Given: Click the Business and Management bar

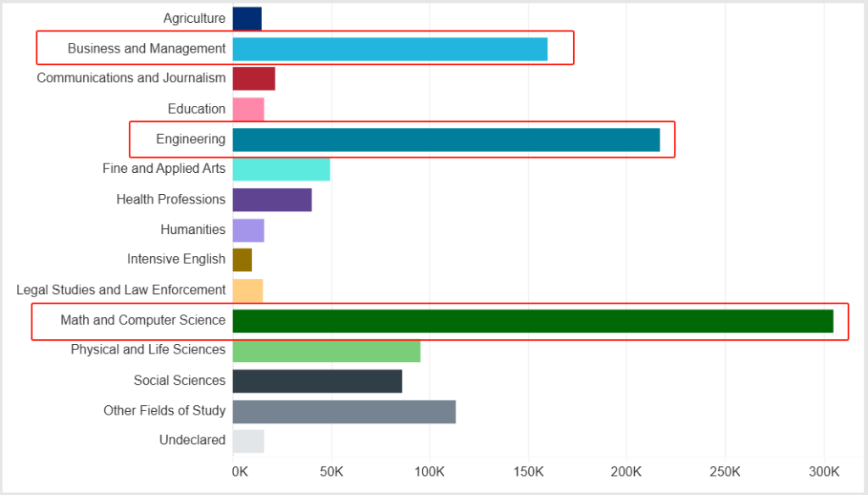Looking at the screenshot, I should [x=390, y=49].
